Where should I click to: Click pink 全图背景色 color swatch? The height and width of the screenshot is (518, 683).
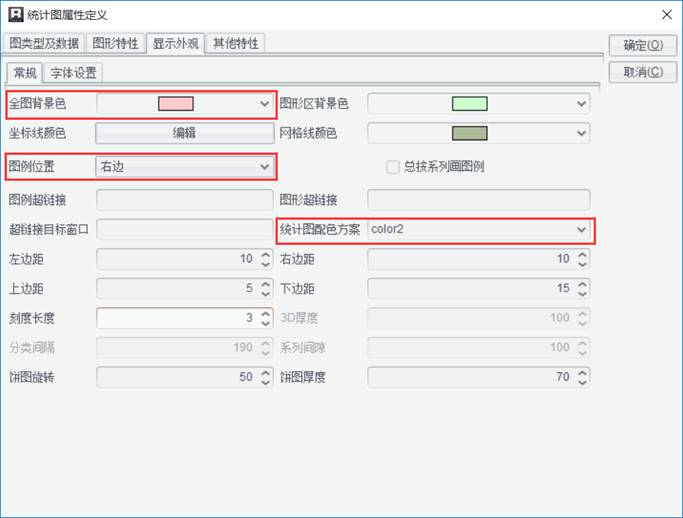click(176, 104)
